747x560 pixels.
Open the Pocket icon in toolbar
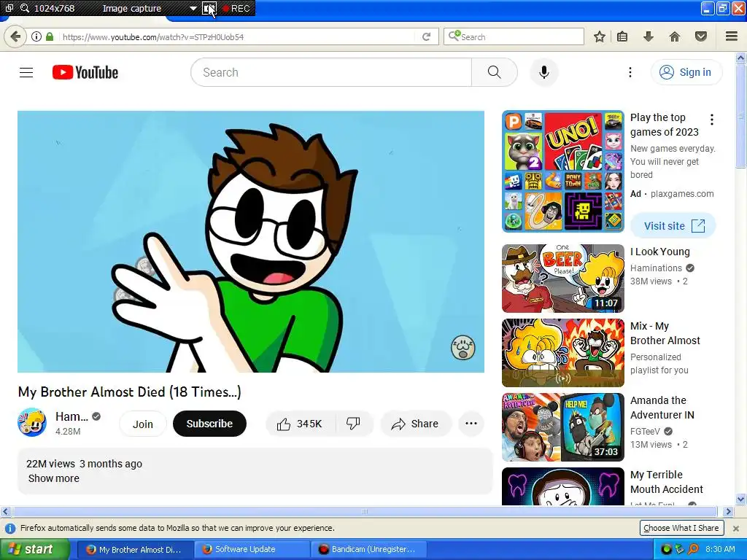pyautogui.click(x=701, y=36)
